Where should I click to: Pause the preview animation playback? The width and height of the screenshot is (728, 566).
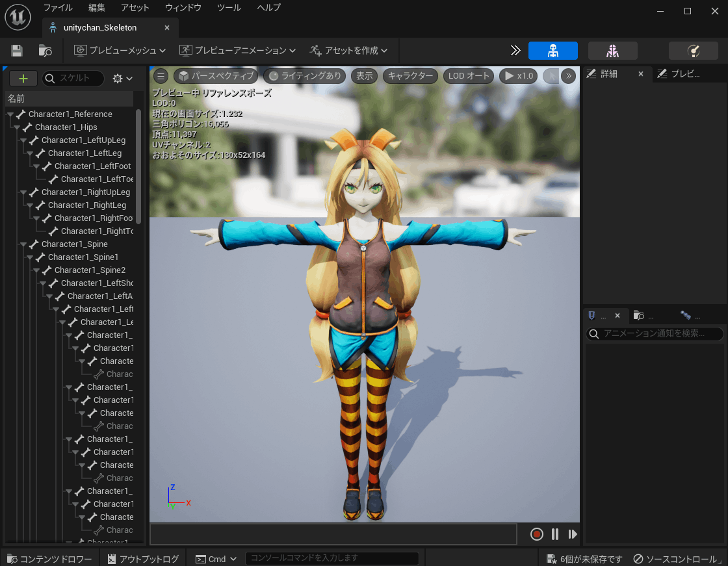tap(555, 534)
